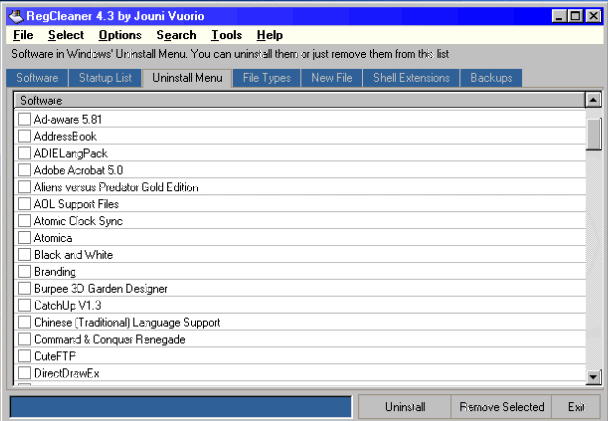Click the 'Atomica' list entry text
The height and width of the screenshot is (421, 608).
click(x=53, y=238)
